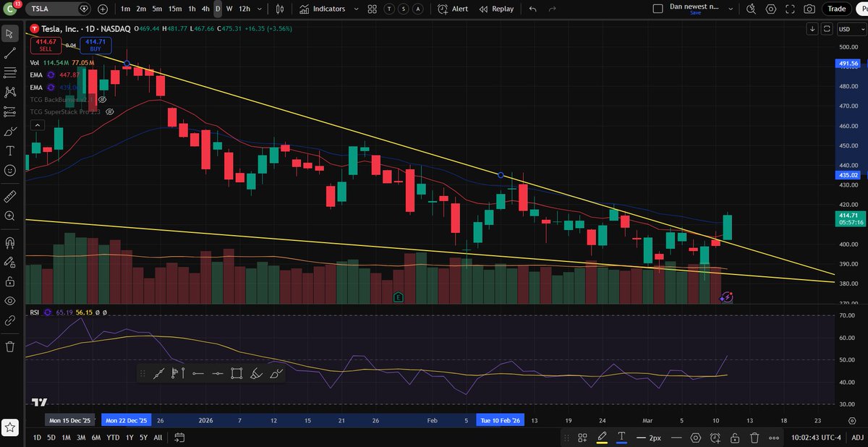Viewport: 868px width, 447px height.
Task: Start bar Replay mode
Action: coord(495,9)
